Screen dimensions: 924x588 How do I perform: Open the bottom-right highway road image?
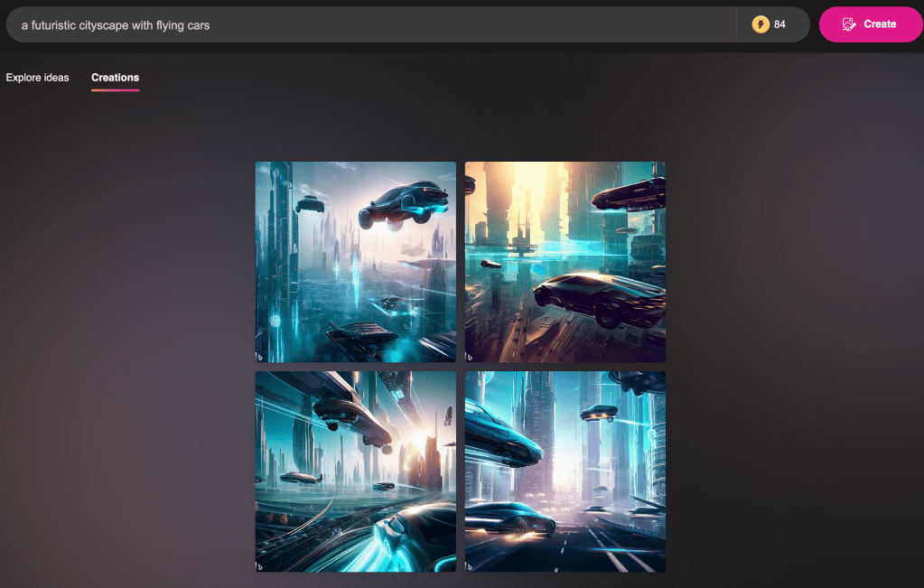pos(565,471)
